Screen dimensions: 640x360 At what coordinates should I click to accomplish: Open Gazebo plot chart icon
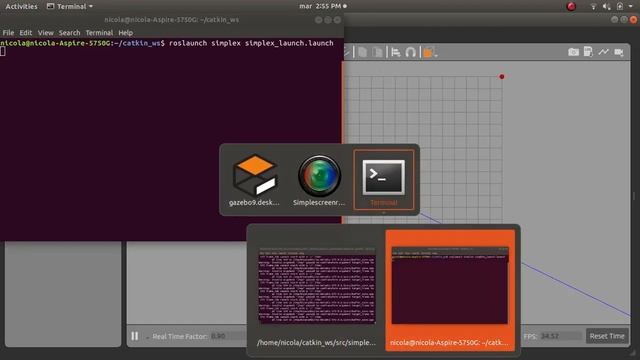pyautogui.click(x=603, y=52)
